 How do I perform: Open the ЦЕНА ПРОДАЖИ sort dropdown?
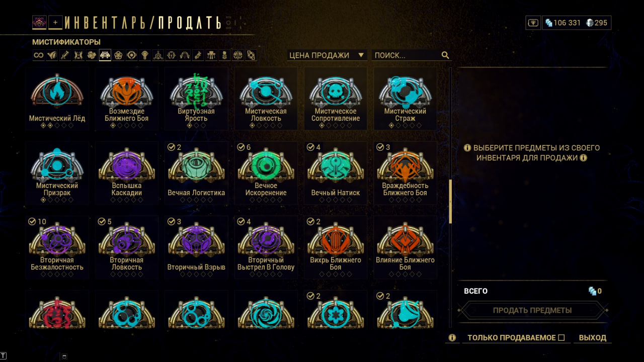[327, 55]
